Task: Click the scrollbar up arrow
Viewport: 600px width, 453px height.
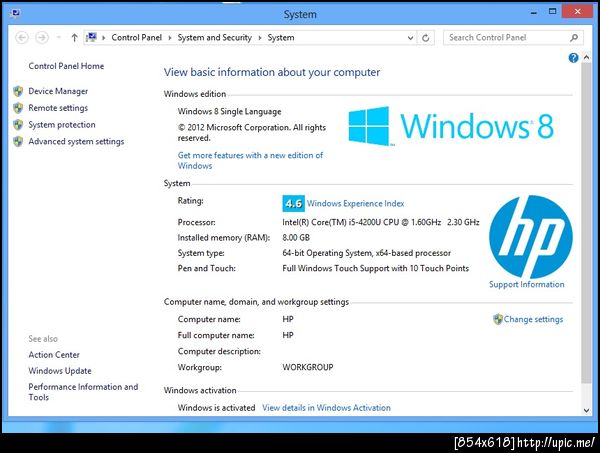Action: [586, 58]
